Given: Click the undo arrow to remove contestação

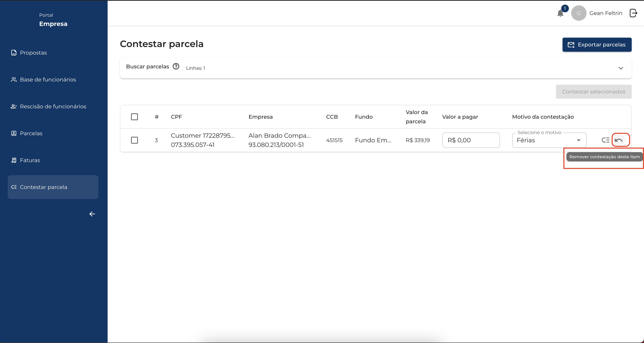Looking at the screenshot, I should tap(619, 140).
